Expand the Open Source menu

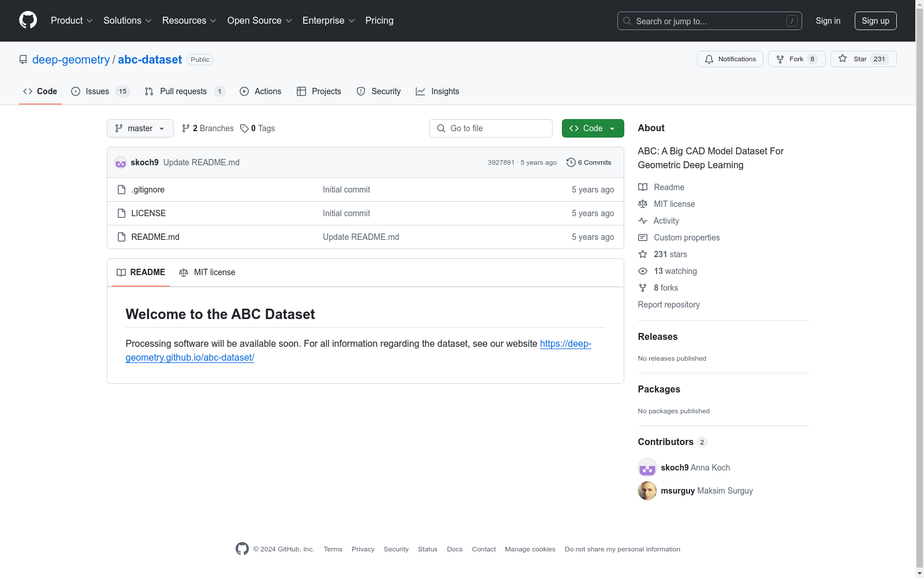coord(259,21)
